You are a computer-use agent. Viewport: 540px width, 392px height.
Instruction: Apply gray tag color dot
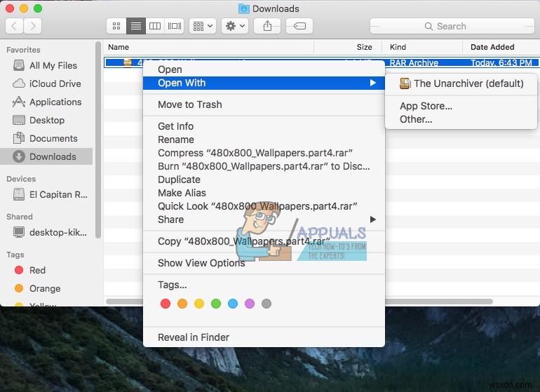[266, 304]
